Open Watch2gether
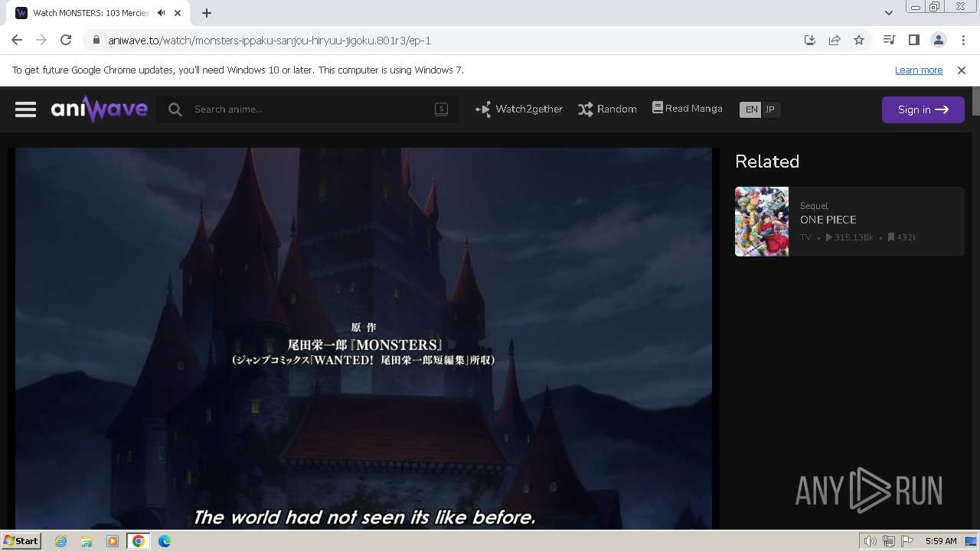This screenshot has height=551, width=980. (519, 109)
